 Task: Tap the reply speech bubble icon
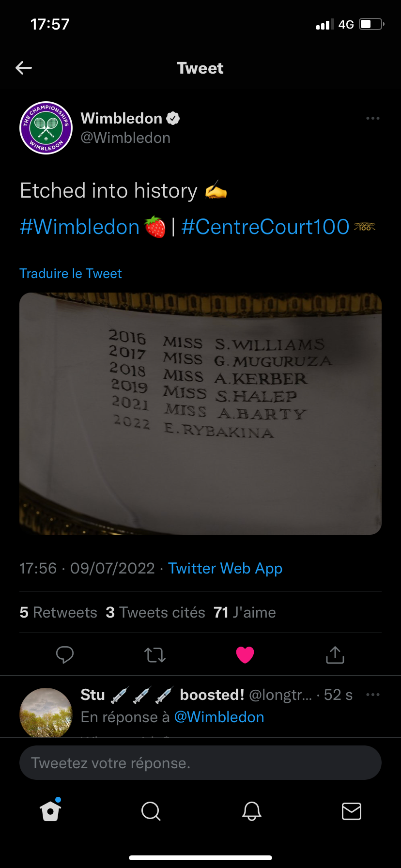click(65, 655)
